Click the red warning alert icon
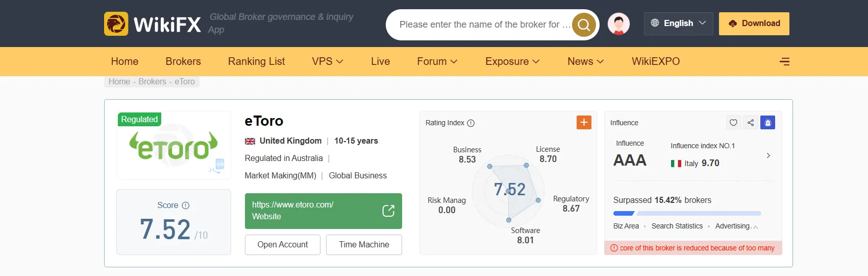This screenshot has height=276, width=868. [614, 248]
